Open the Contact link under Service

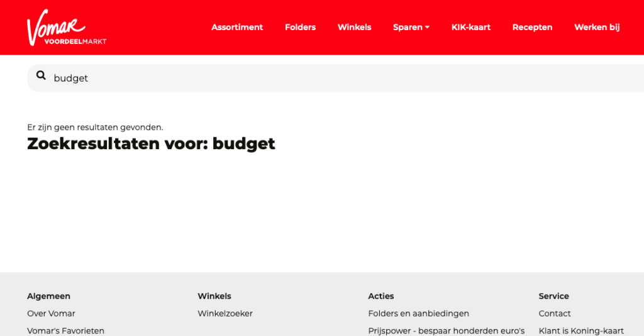tap(555, 313)
